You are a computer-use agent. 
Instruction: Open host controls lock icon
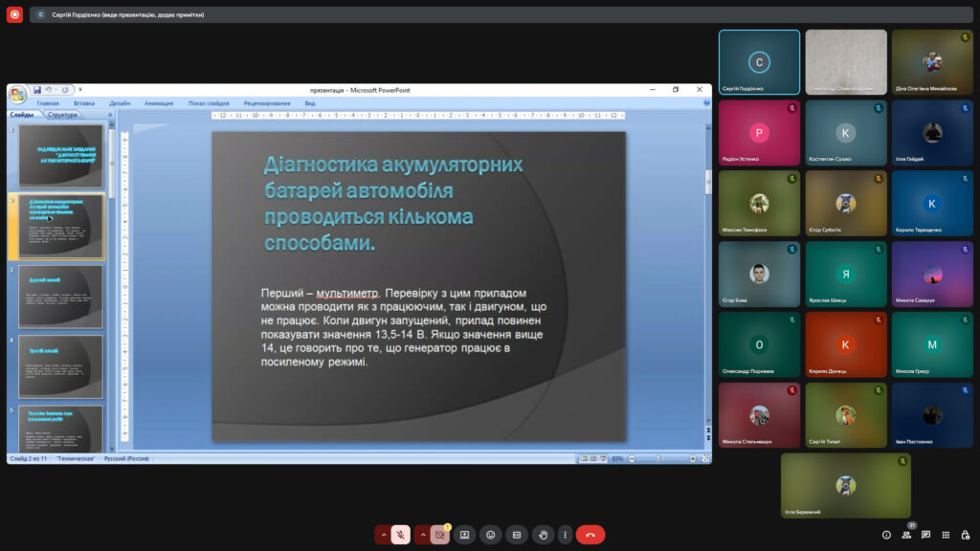[966, 535]
